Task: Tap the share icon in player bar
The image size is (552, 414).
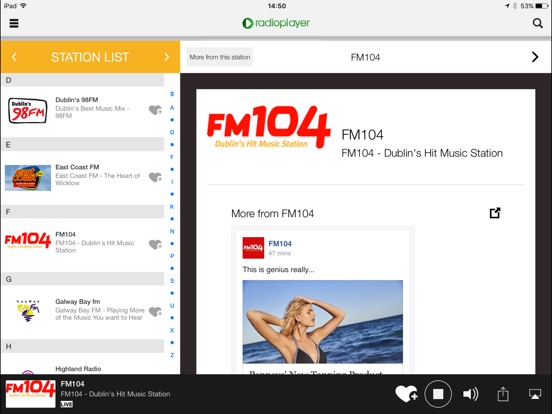Action: 503,394
